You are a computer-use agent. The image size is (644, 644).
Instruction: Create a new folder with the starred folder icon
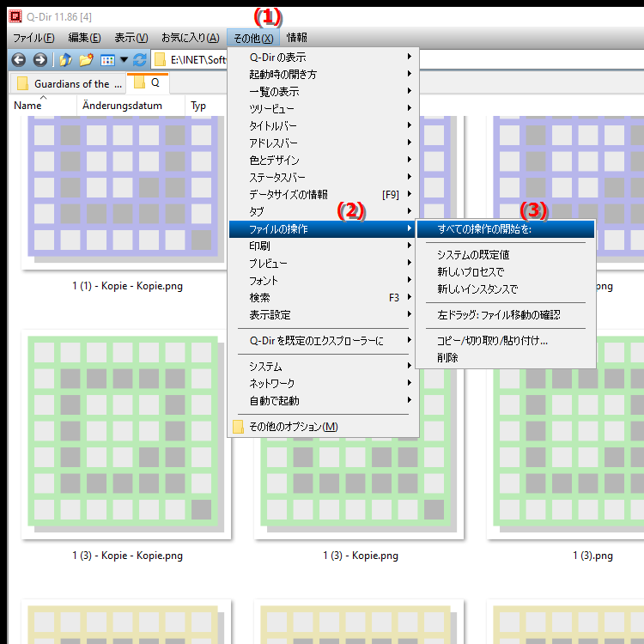[x=86, y=60]
